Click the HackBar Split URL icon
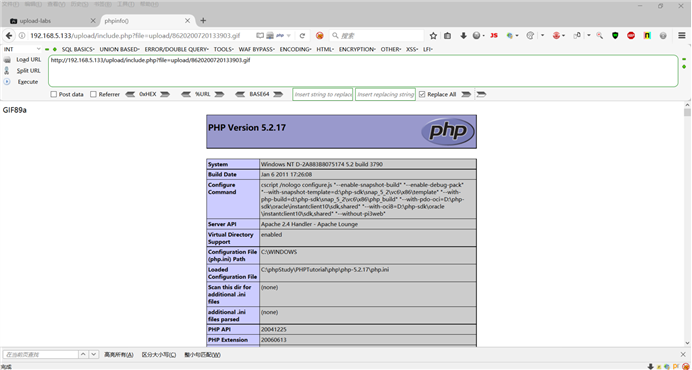Viewport: 692px width, 370px height. (7, 71)
